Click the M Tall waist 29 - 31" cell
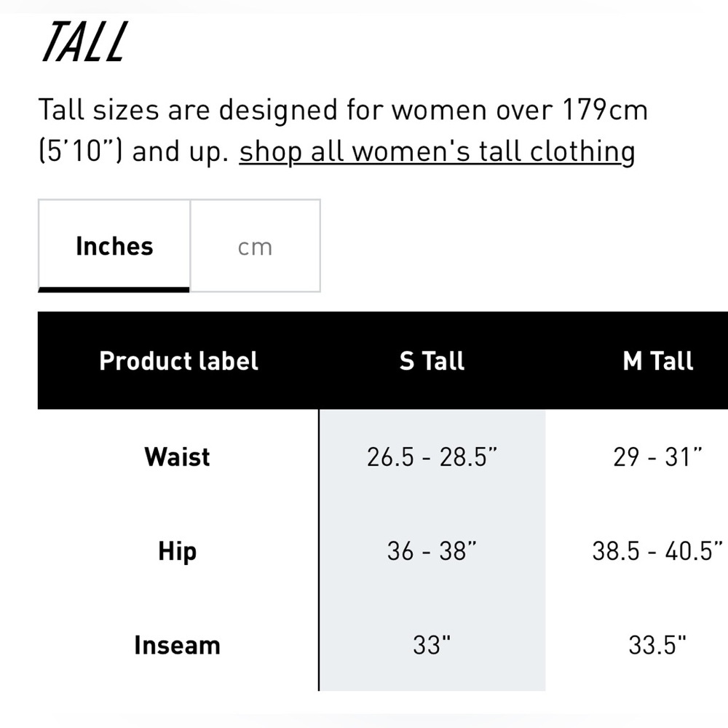The image size is (728, 728). tap(658, 457)
